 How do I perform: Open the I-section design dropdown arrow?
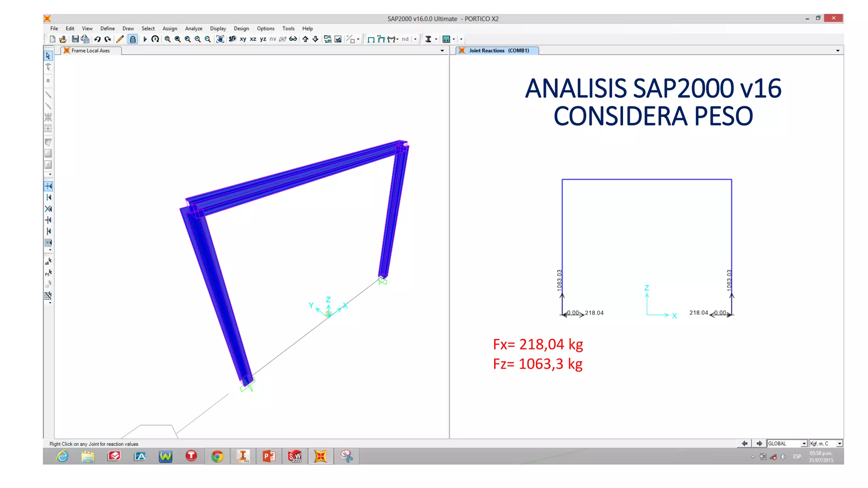click(x=436, y=39)
